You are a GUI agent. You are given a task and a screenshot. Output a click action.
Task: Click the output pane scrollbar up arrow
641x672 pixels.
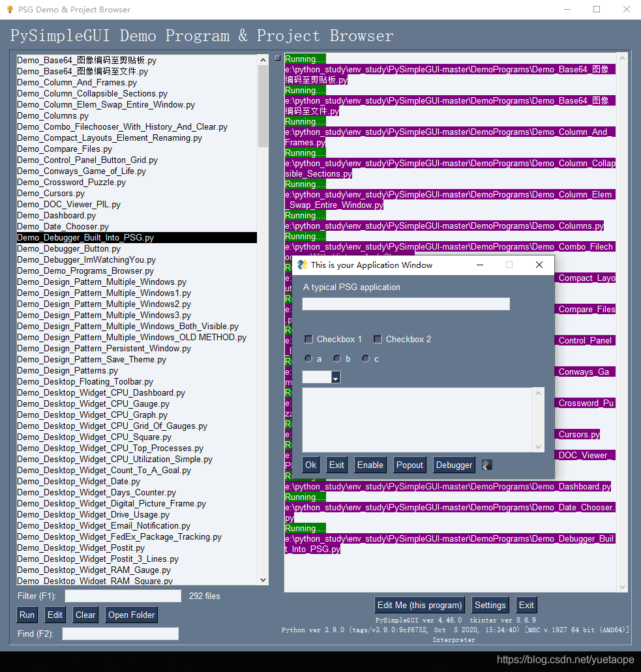coord(623,57)
